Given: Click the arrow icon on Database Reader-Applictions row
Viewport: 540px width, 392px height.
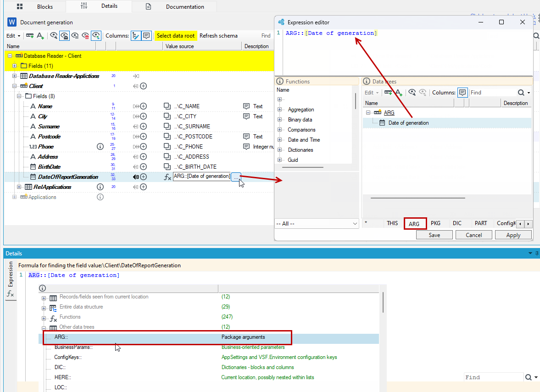Looking at the screenshot, I should (136, 76).
